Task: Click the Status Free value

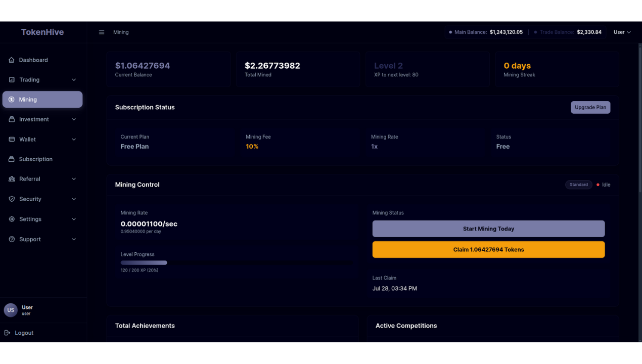Action: coord(503,147)
